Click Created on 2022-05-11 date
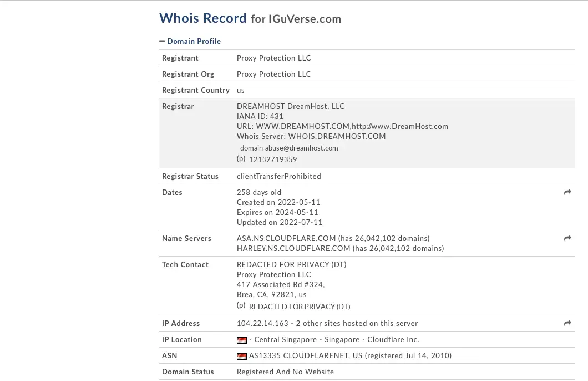The height and width of the screenshot is (381, 588). point(278,202)
